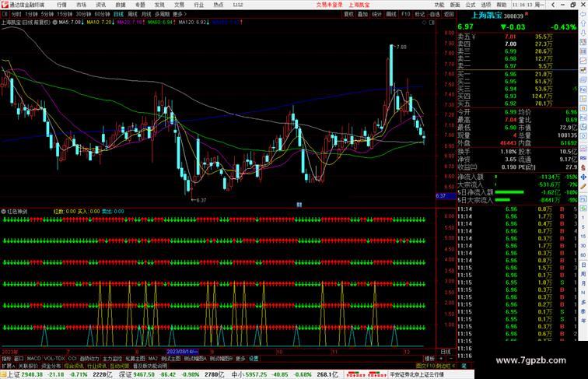Click the 周 weekly period icon in sidebar

583,274
